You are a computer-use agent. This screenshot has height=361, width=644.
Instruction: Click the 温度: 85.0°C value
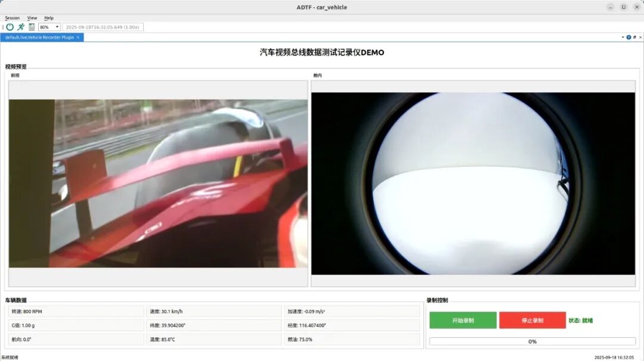tap(213, 340)
